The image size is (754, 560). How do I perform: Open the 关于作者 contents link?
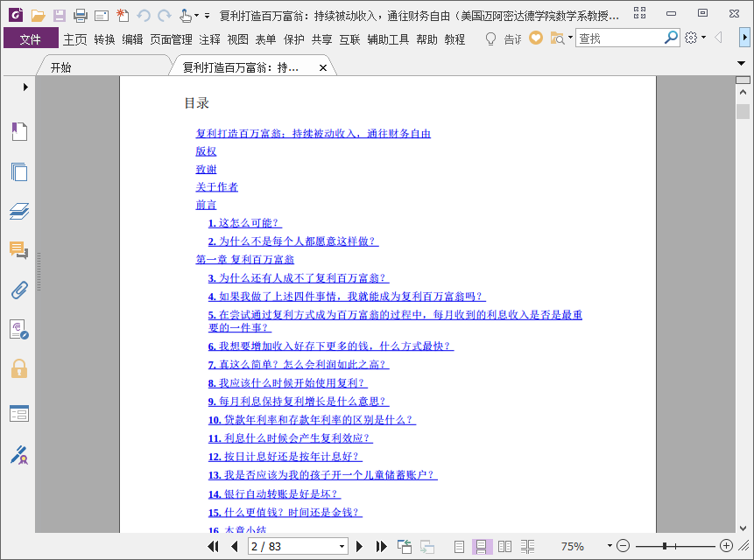click(x=216, y=187)
